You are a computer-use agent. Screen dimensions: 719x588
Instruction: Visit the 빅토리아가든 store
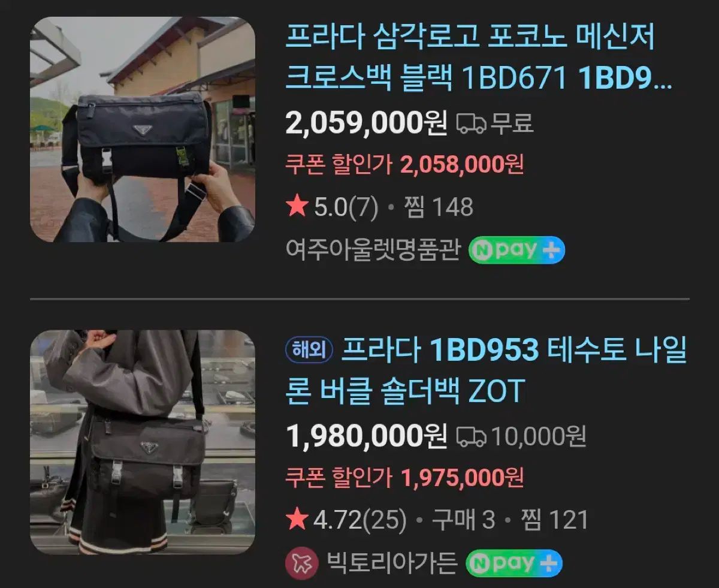392,563
